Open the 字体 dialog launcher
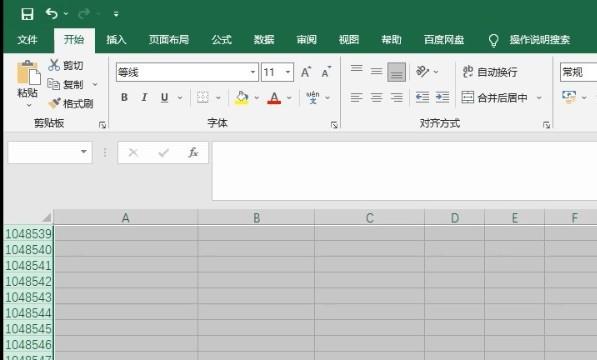 pos(334,125)
